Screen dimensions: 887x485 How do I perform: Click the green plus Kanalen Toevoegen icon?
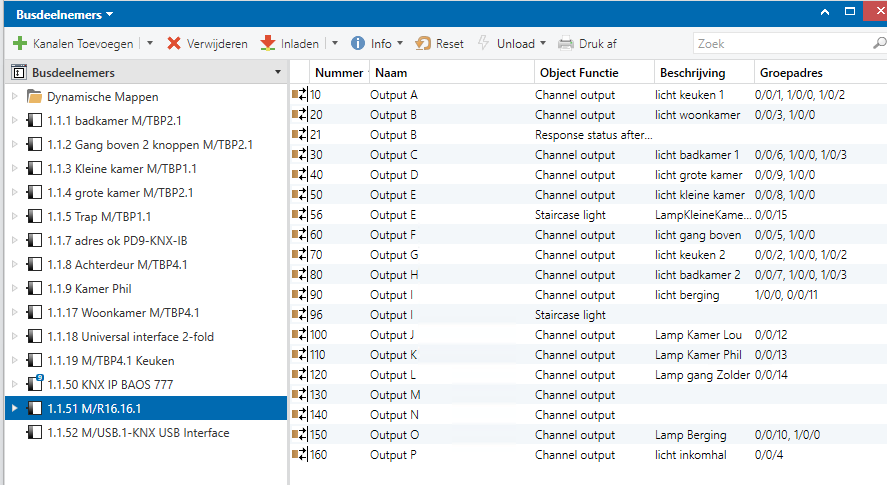coord(19,44)
